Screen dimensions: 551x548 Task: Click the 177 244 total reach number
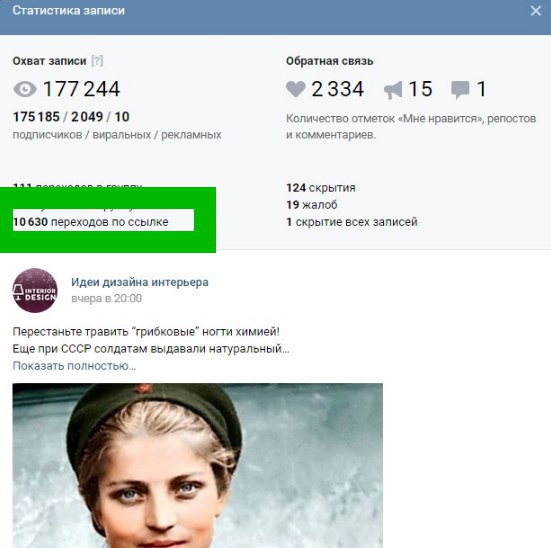point(82,89)
